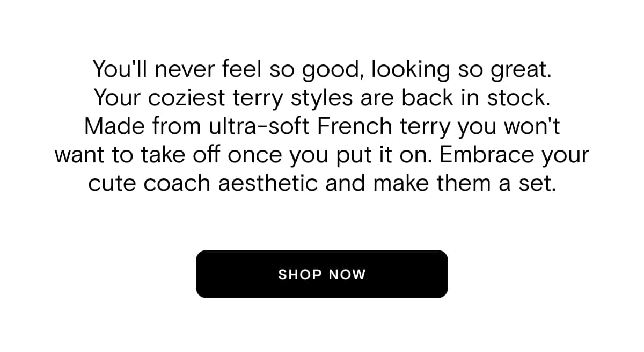
Task: Click the word NOW inside the black button
Action: point(347,275)
